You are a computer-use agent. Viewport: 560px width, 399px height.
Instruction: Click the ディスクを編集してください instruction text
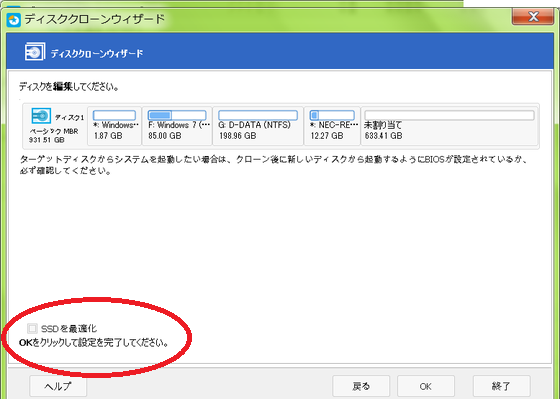point(69,87)
